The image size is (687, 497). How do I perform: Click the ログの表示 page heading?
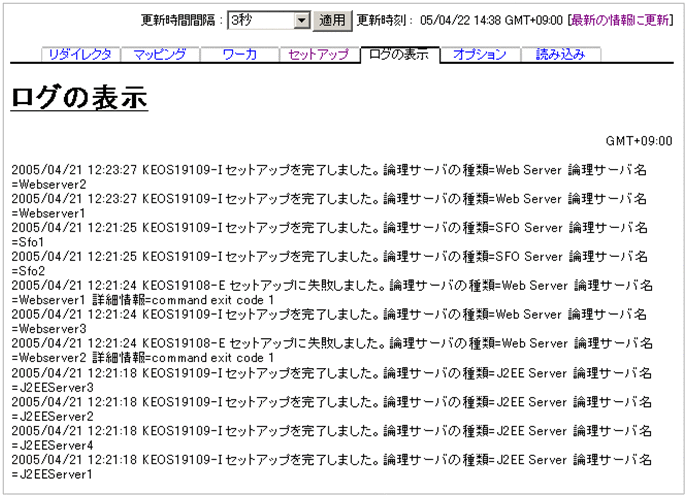(x=79, y=97)
